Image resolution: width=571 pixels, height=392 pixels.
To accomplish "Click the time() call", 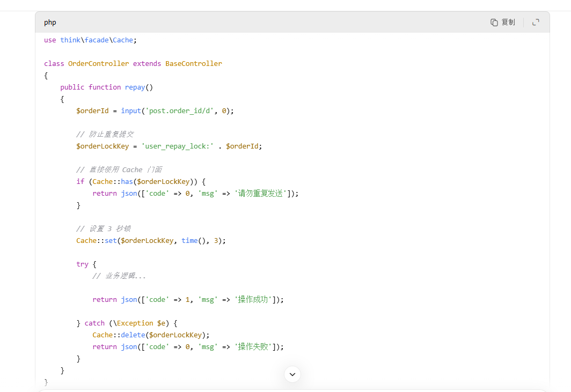I will click(x=193, y=241).
